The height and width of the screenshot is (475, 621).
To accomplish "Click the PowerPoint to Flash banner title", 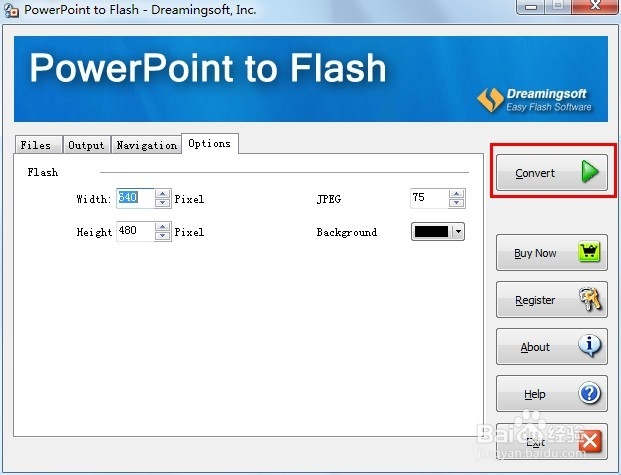I will click(208, 68).
